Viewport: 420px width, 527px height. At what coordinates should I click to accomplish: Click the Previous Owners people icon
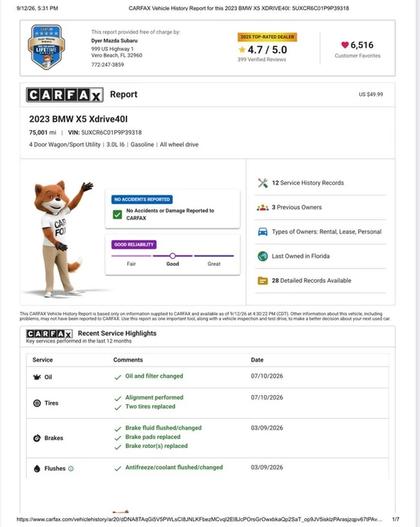click(263, 207)
